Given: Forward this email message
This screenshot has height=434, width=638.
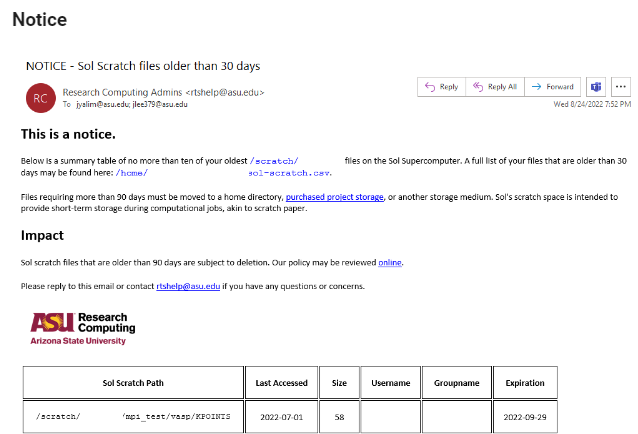Looking at the screenshot, I should (552, 87).
